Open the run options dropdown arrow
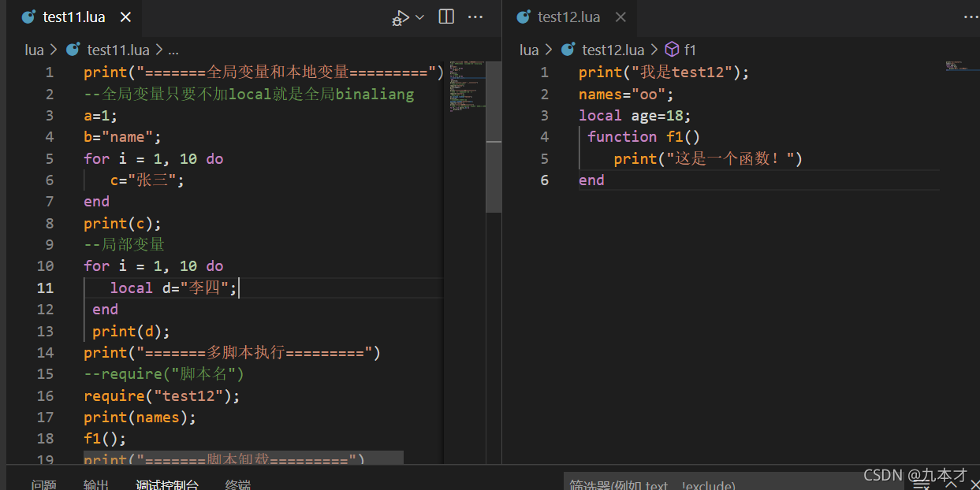Viewport: 980px width, 490px height. click(419, 17)
